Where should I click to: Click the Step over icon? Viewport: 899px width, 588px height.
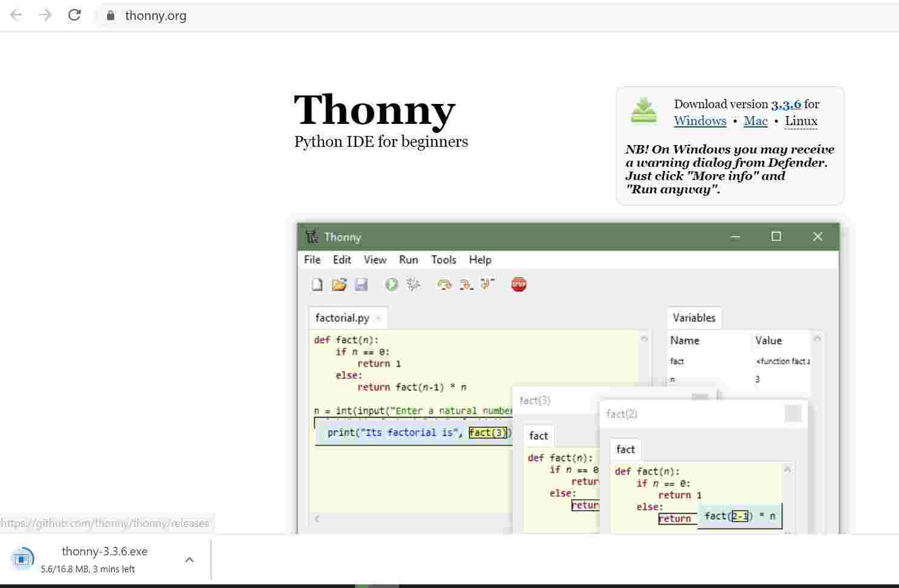[444, 284]
